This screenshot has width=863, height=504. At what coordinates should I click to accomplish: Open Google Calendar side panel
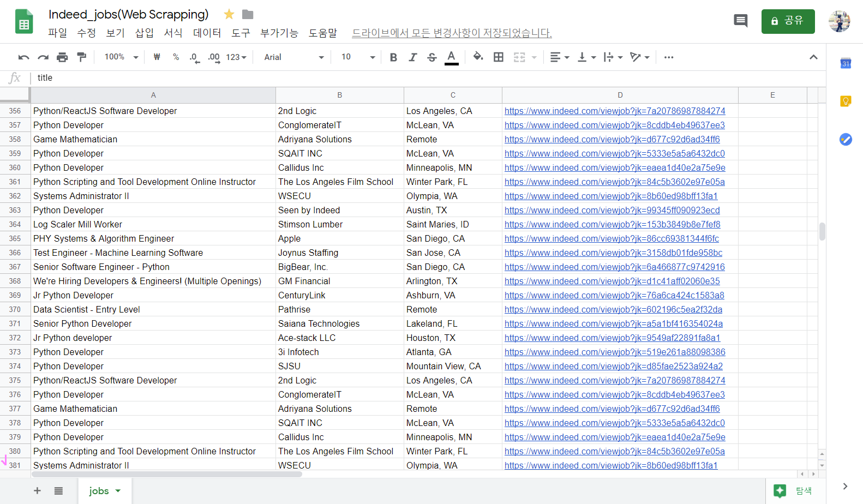846,63
